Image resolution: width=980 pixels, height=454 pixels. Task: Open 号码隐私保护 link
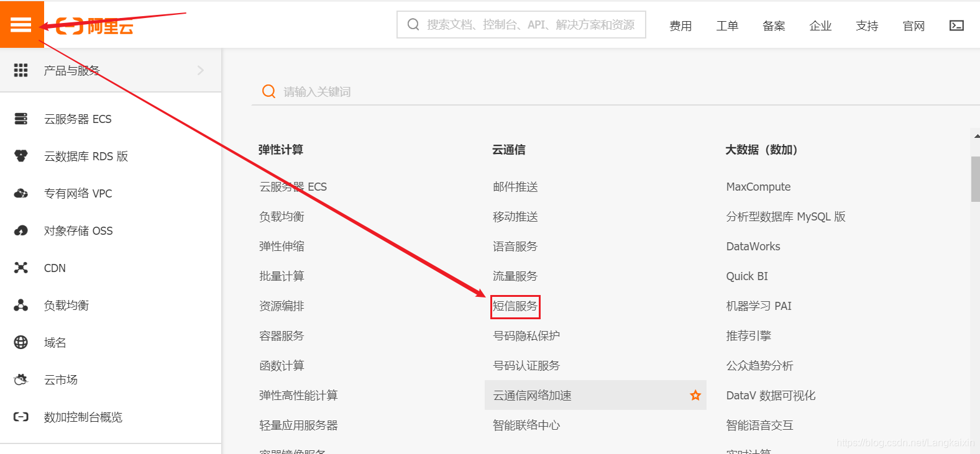(x=526, y=336)
